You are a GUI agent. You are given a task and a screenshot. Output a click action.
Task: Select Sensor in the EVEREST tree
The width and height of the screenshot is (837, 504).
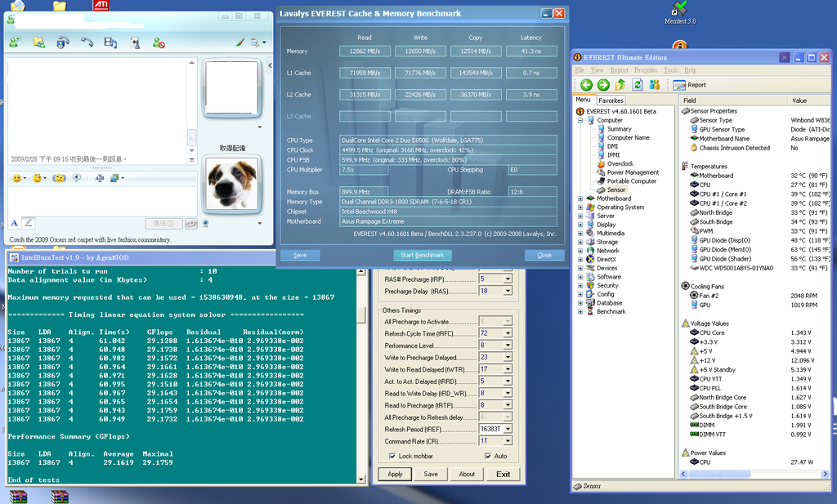pos(615,190)
